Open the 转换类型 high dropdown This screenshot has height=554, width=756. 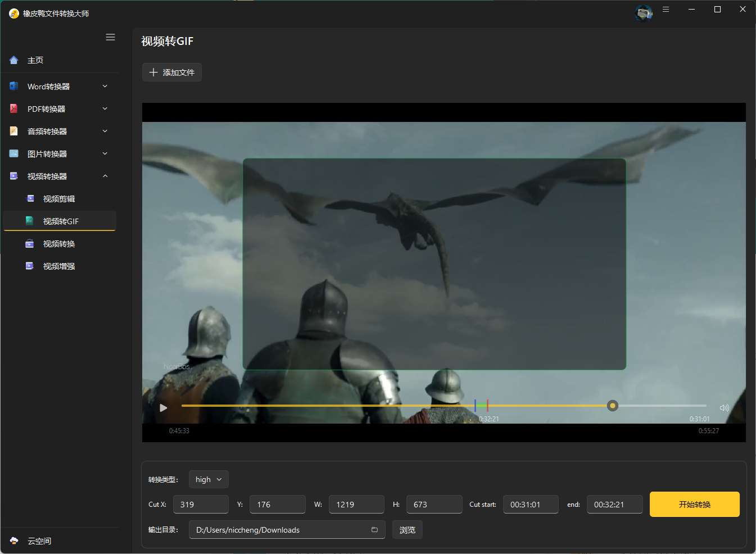point(209,479)
